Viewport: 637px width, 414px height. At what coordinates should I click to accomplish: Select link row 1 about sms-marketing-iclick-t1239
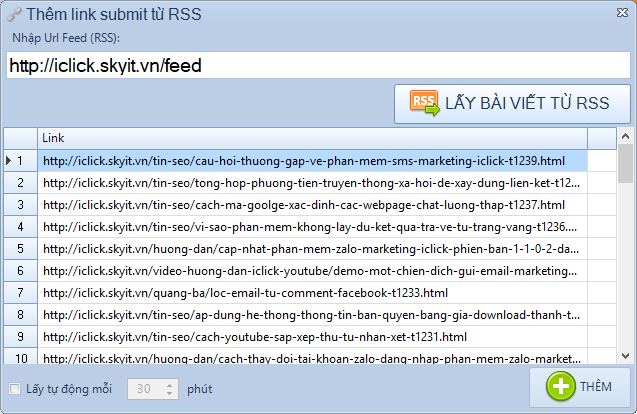pos(312,161)
